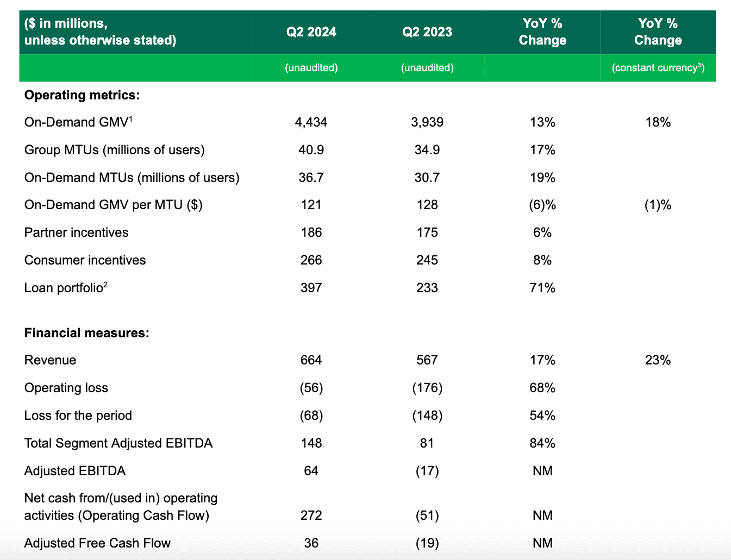Image resolution: width=731 pixels, height=560 pixels.
Task: Click the On-Demand GMV per MTU (1)% cell
Action: (x=658, y=205)
